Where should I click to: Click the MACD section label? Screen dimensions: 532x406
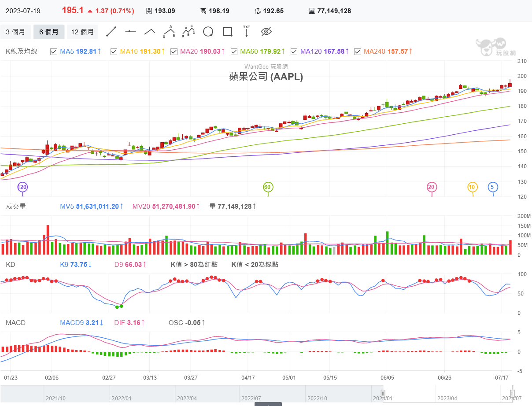pos(16,323)
